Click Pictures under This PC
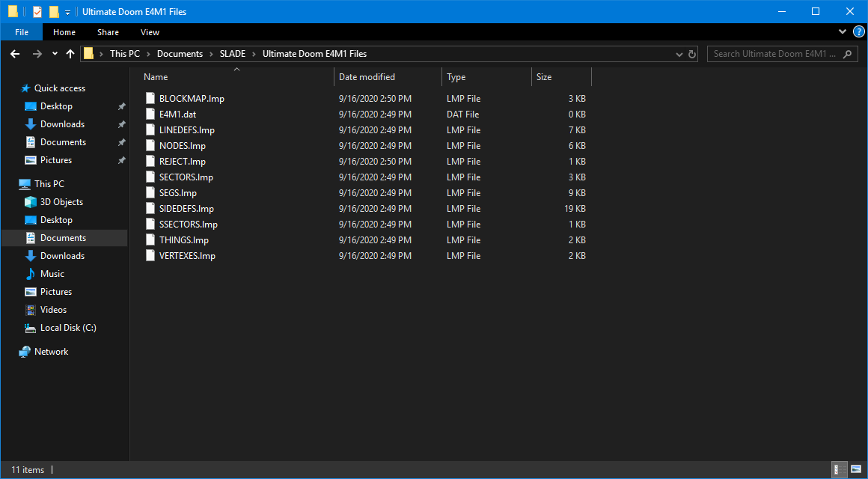 (56, 292)
